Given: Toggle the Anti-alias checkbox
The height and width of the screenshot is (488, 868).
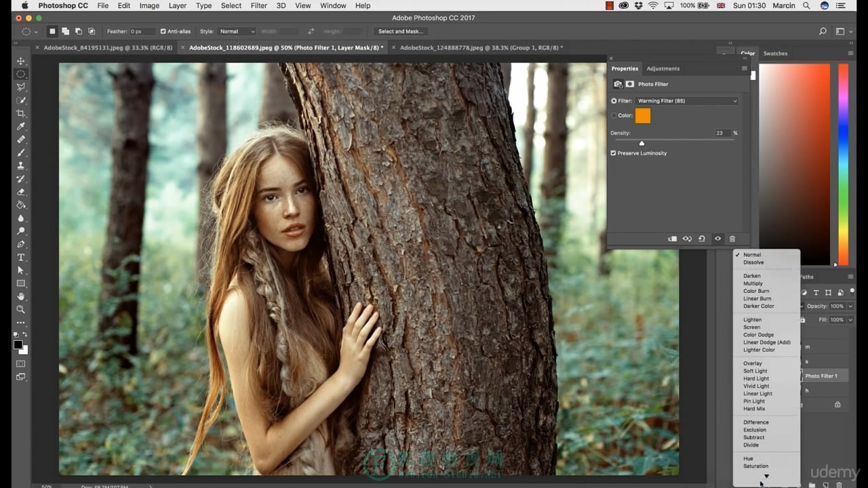Looking at the screenshot, I should 163,31.
